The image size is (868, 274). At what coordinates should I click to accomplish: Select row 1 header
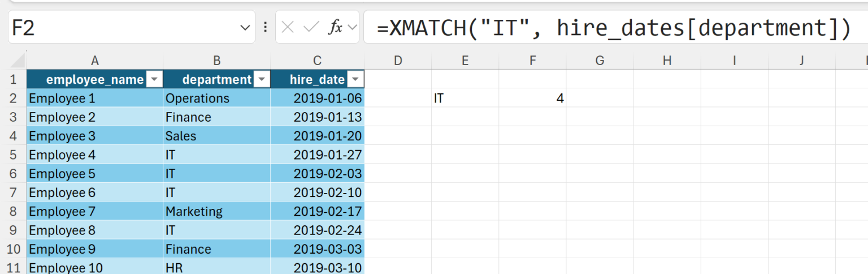click(x=13, y=79)
